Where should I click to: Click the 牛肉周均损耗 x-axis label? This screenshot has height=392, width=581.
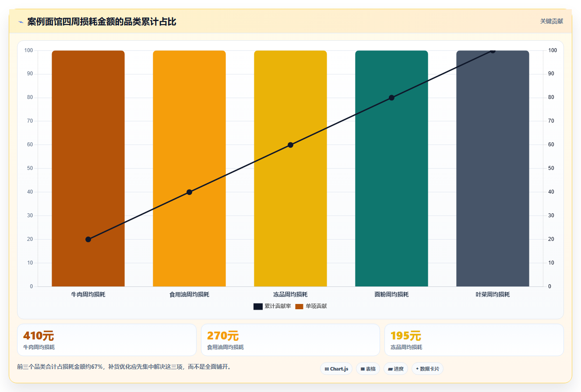(x=88, y=294)
